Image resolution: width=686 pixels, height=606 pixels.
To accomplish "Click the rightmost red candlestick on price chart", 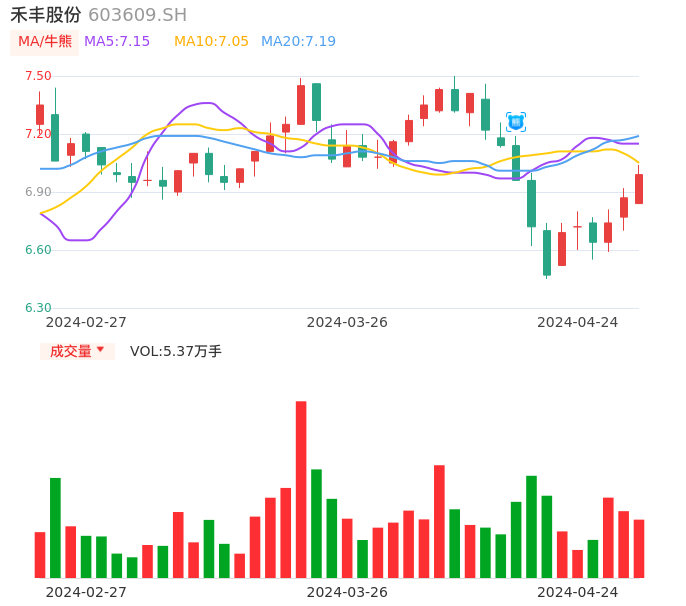I will click(x=639, y=189).
